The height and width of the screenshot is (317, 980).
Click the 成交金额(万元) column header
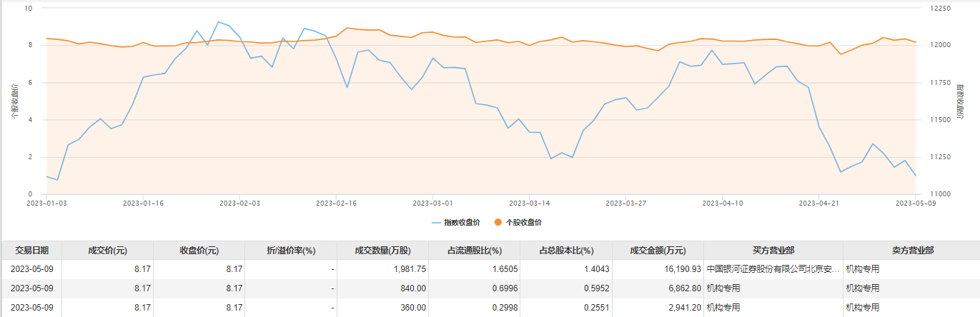coord(658,251)
